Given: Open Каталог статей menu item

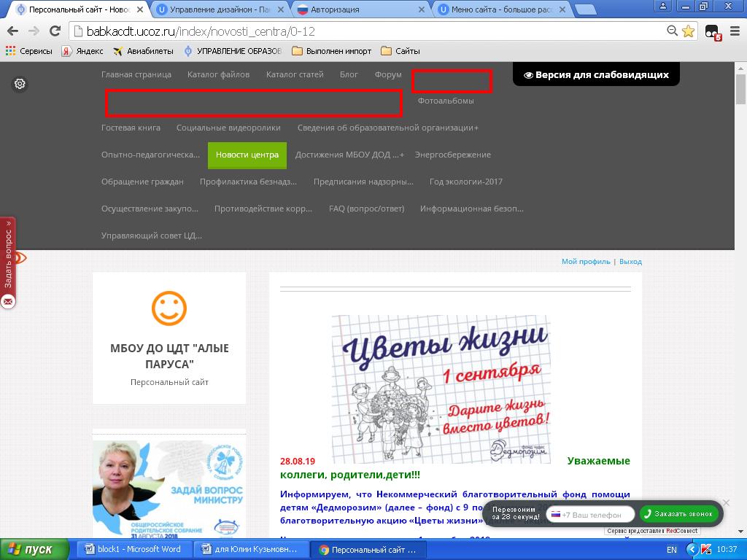Looking at the screenshot, I should point(295,75).
